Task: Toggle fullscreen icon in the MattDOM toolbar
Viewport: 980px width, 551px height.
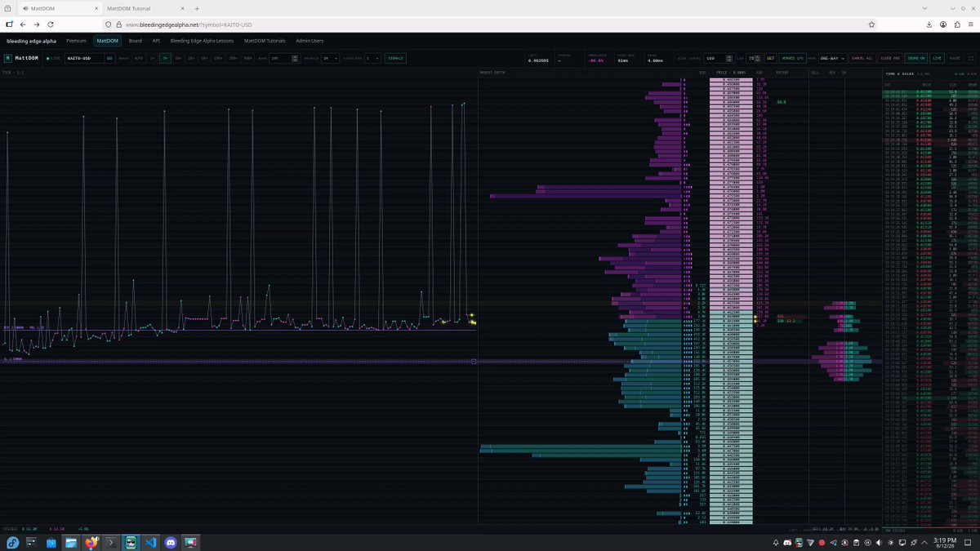Action: 970,58
